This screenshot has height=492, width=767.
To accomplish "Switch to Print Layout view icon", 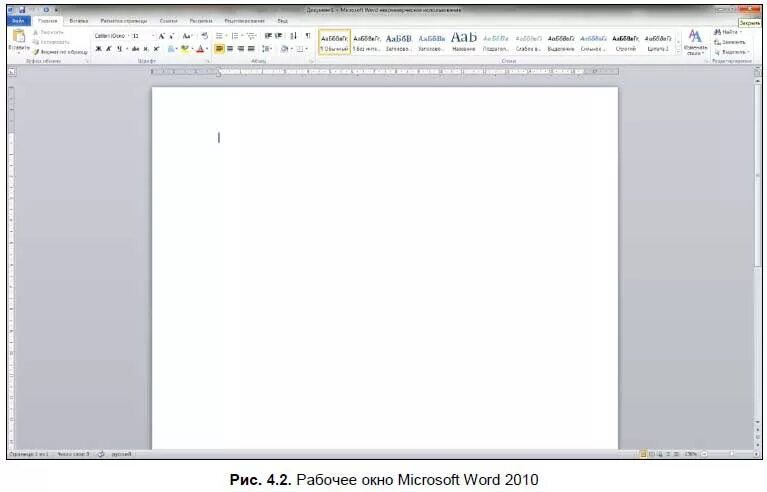I will click(643, 454).
